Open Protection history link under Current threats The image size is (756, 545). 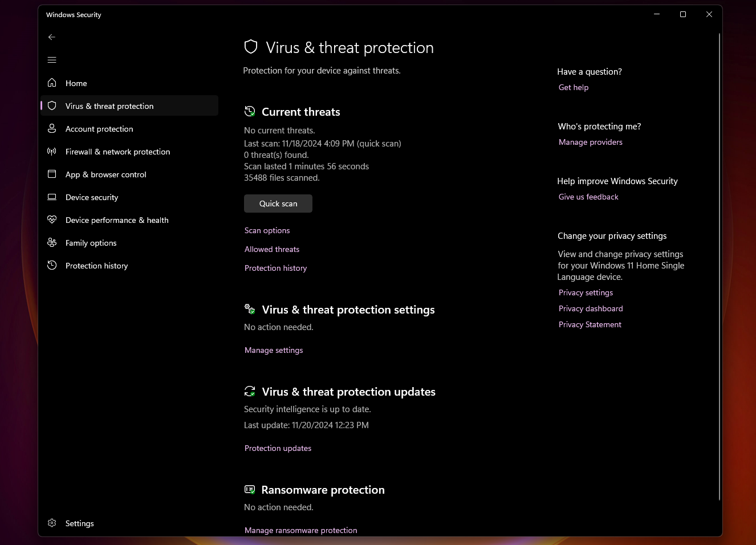(276, 268)
